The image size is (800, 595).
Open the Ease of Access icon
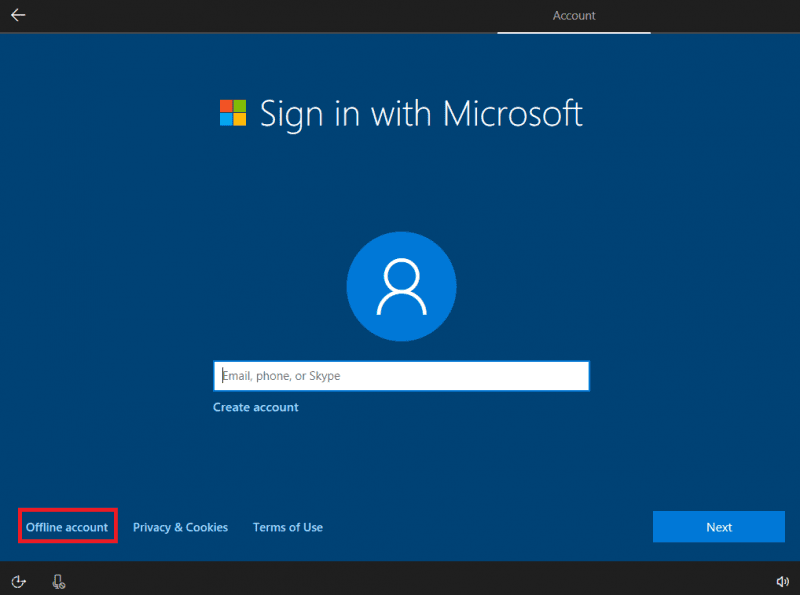(x=18, y=582)
